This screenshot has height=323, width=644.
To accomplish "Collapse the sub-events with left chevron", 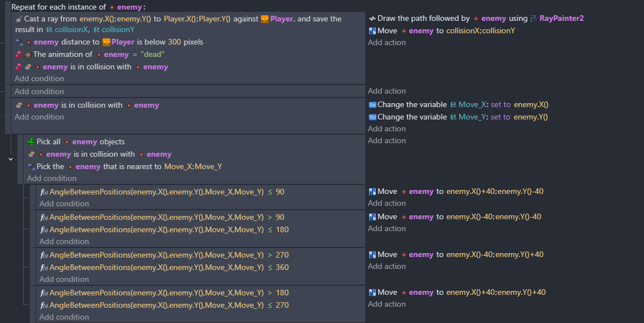I will 10,159.
